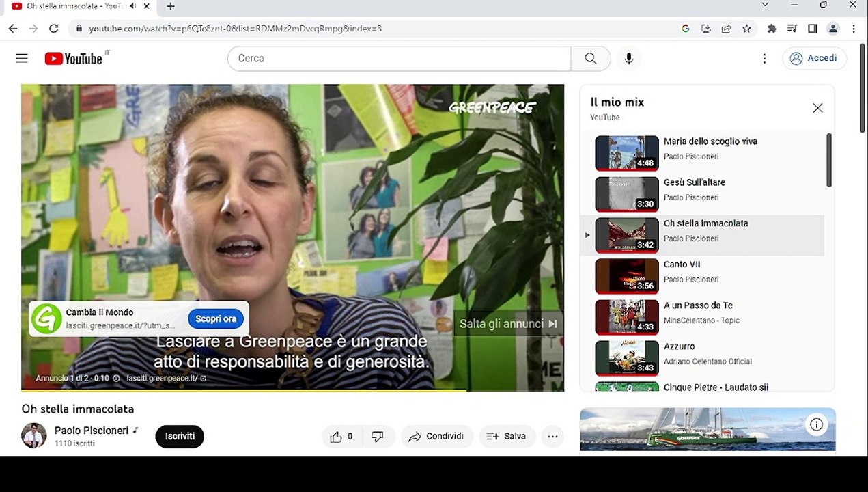The width and height of the screenshot is (868, 492).
Task: Toggle the browser side panel icon
Action: click(x=813, y=29)
